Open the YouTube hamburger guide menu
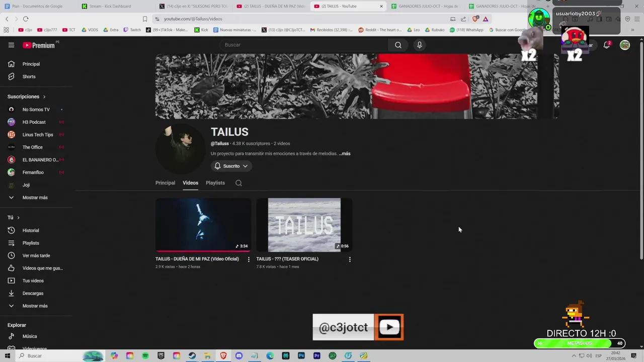This screenshot has width=644, height=362. [x=11, y=45]
